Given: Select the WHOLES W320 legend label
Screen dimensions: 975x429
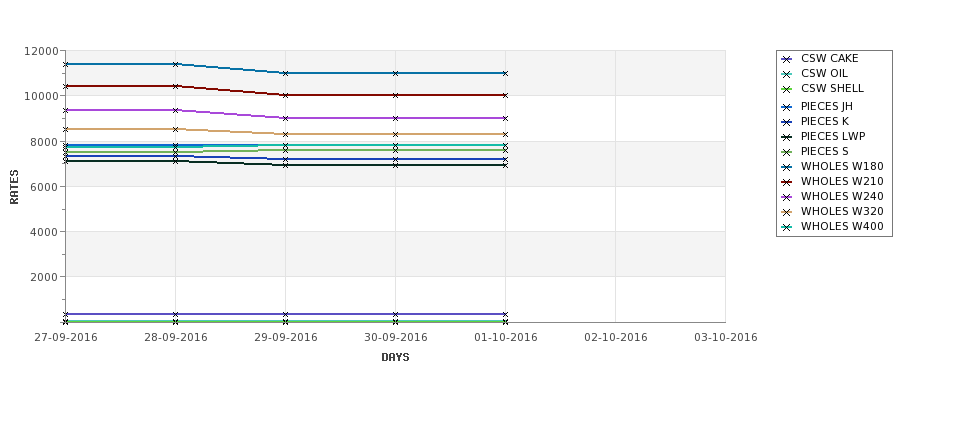Looking at the screenshot, I should (842, 211).
